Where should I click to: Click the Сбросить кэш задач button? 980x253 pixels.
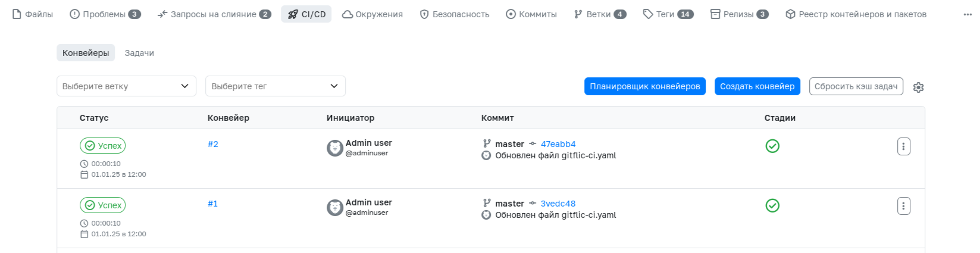(856, 86)
